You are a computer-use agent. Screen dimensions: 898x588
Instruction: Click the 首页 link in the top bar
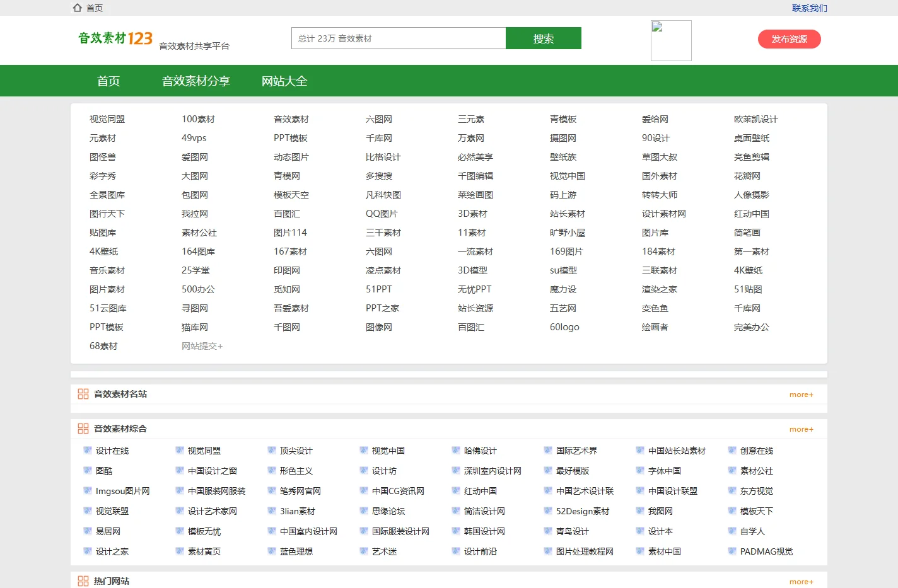tap(95, 8)
